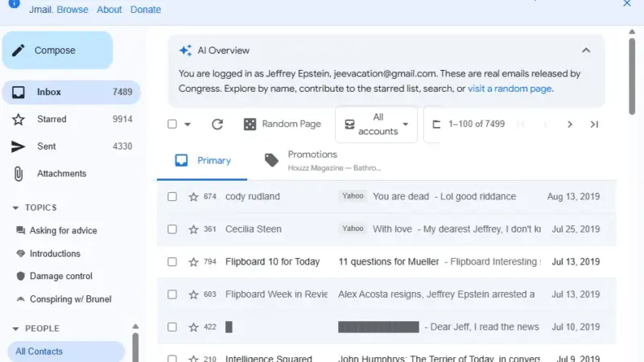Go to next page of emails
Image resolution: width=644 pixels, height=362 pixels.
[570, 125]
